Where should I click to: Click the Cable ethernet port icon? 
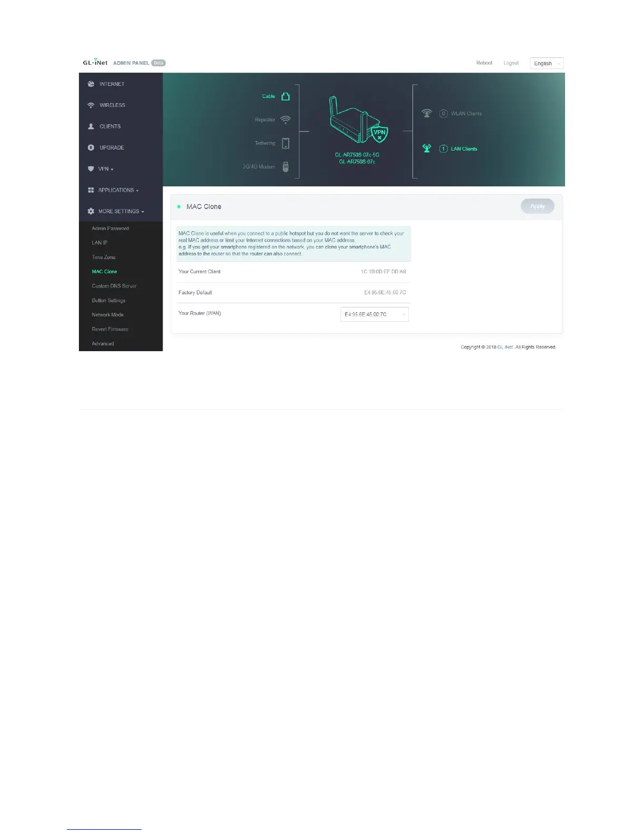(286, 96)
